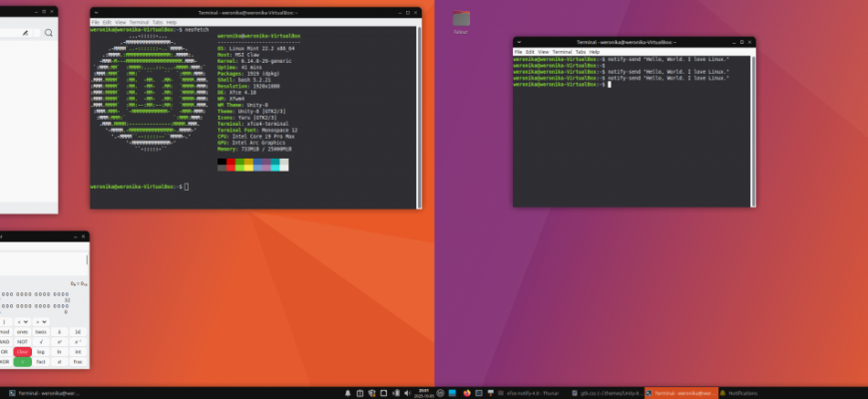This screenshot has width=868, height=399.
Task: Open the View menu in the neofetch terminal
Action: 120,21
